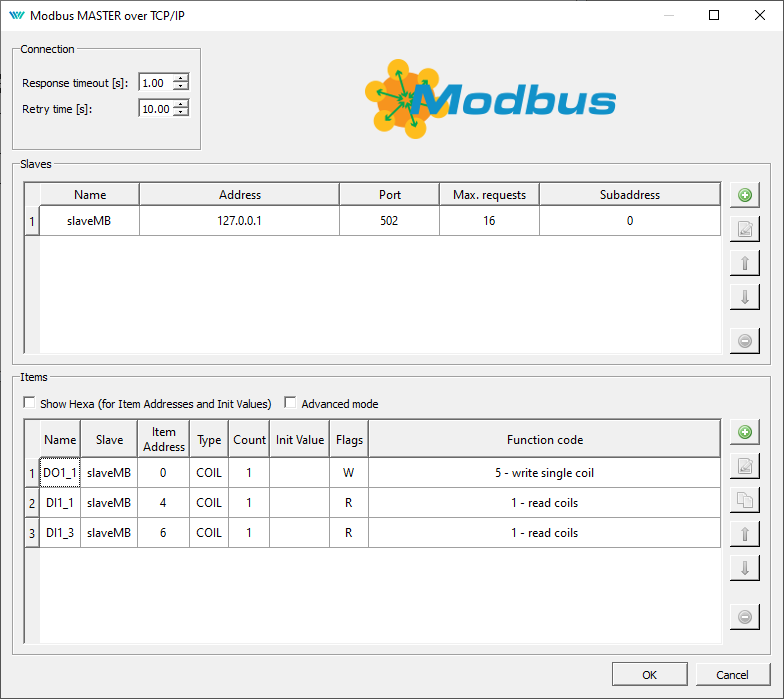Enable Show Hexa checkbox
Image resolution: width=784 pixels, height=699 pixels.
click(x=30, y=403)
